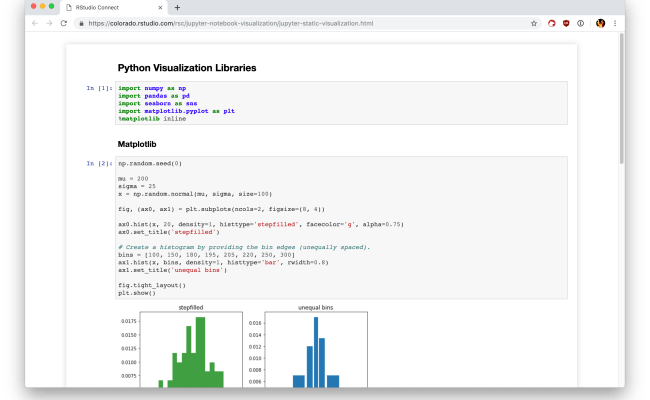
Task: Click the 'unequal bins' plot title
Action: coord(315,308)
